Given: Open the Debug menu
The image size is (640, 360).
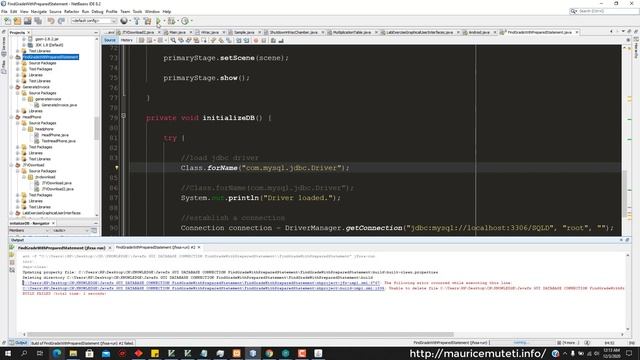Looking at the screenshot, I should (x=97, y=11).
